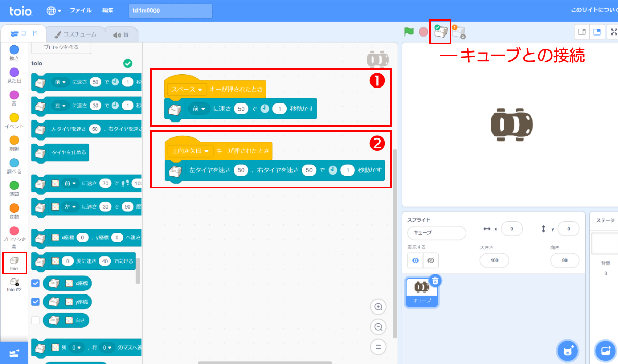Click the green flag to start the program

pos(408,31)
